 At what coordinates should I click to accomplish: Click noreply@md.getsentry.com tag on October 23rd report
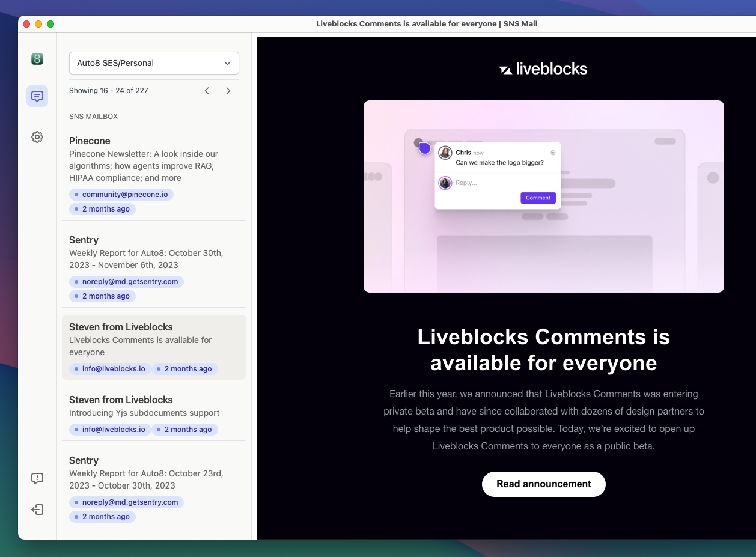126,502
